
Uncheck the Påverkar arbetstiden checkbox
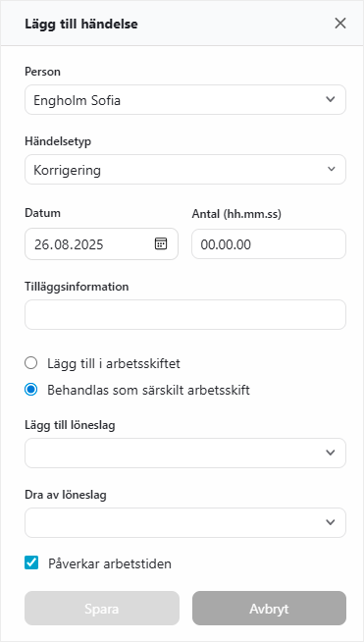point(31,562)
